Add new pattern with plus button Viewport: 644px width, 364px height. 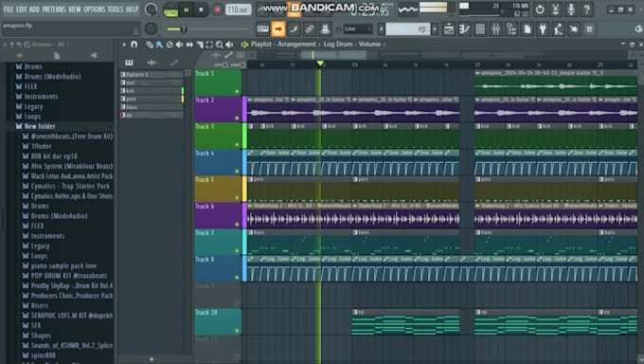click(435, 28)
